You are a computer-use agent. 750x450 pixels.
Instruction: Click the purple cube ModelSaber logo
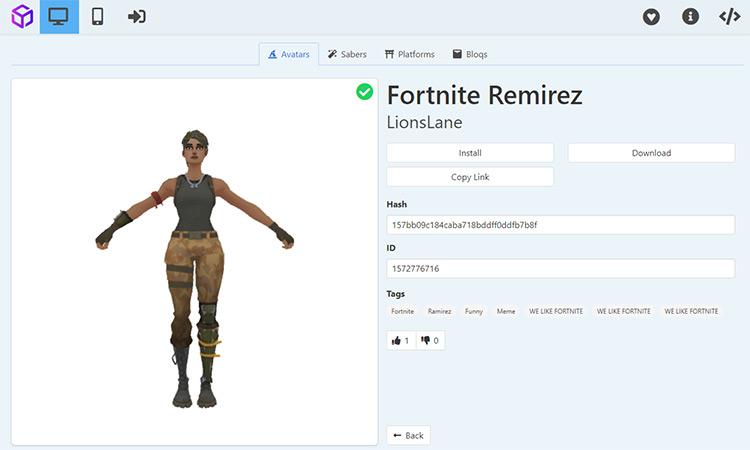click(x=22, y=17)
